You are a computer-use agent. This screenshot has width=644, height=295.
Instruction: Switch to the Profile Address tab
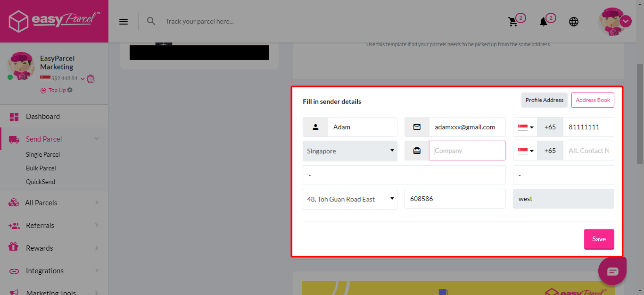pyautogui.click(x=544, y=100)
